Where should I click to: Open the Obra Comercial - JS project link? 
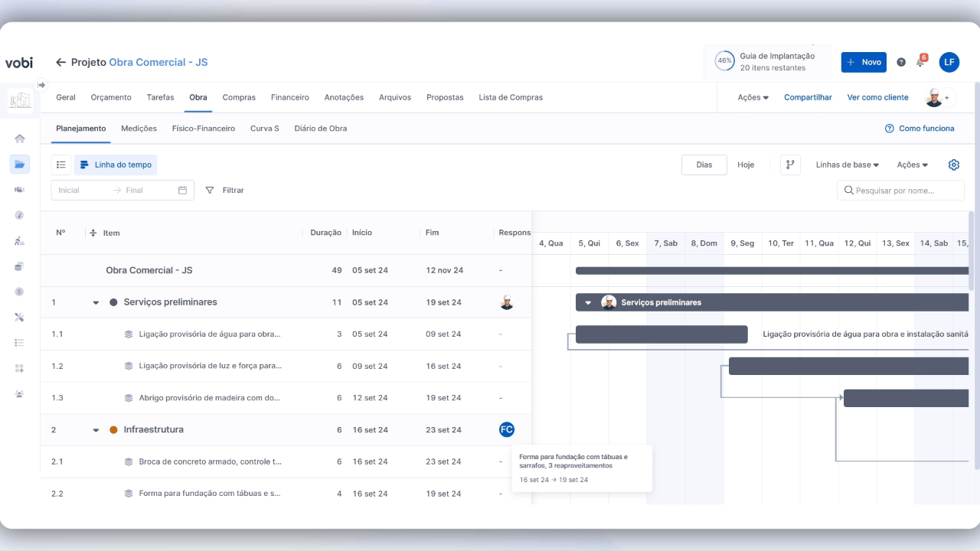(158, 62)
